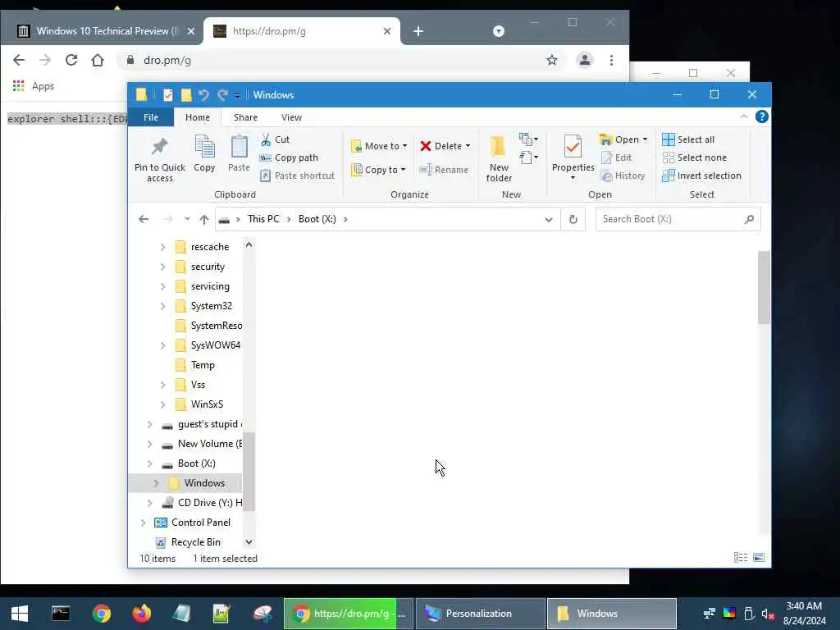Viewport: 840px width, 630px height.
Task: Click the Properties checkmark icon
Action: [x=573, y=147]
